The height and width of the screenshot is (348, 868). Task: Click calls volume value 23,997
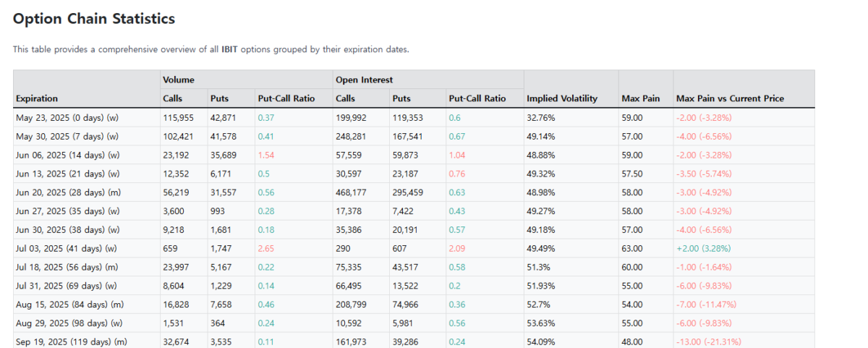coord(176,268)
